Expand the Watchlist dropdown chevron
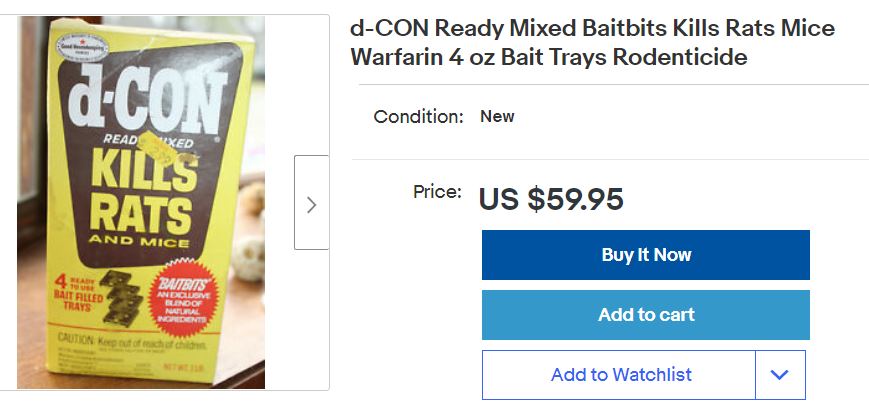 (780, 375)
